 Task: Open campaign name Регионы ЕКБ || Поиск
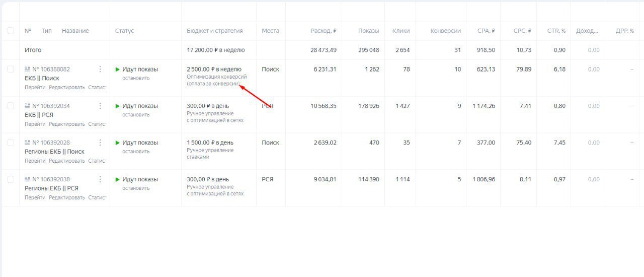(54, 152)
